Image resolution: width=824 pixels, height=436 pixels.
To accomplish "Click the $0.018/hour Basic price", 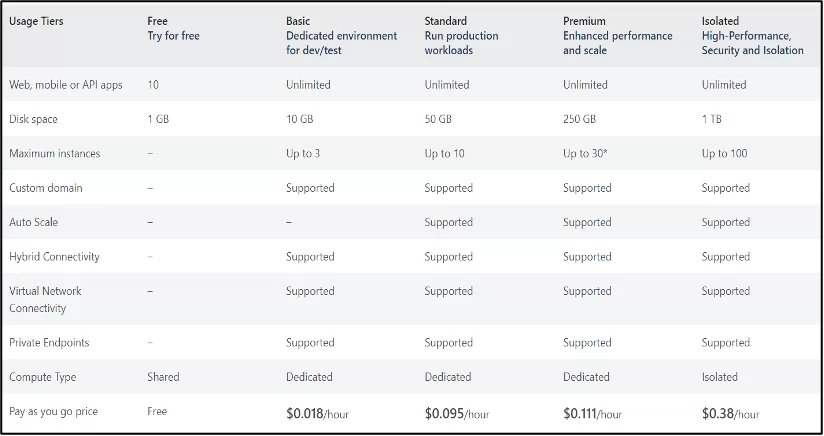I will (x=317, y=413).
